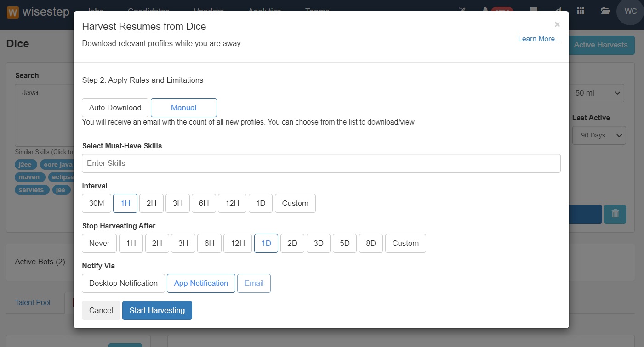The height and width of the screenshot is (347, 644).
Task: Stop harvesting after 1H
Action: coord(131,243)
